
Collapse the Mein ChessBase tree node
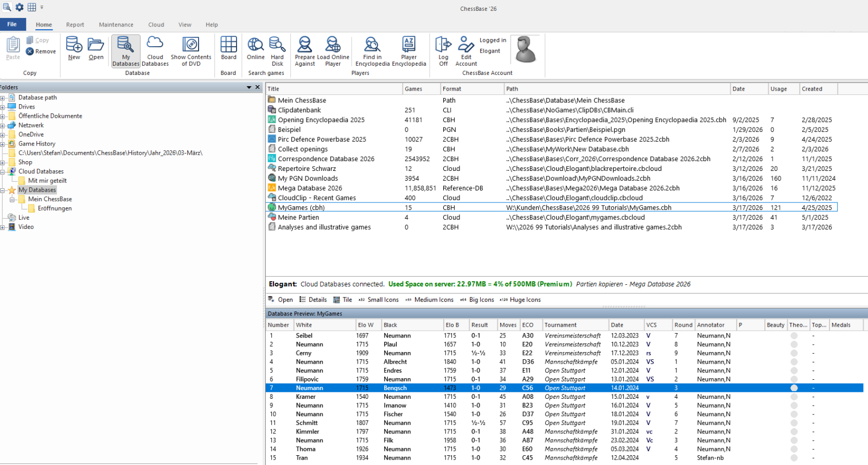(x=12, y=200)
